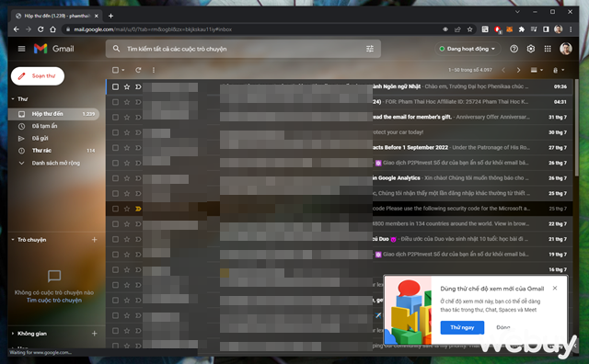Click Soạn thư compose button
Viewport: 589px width, 364px height.
pos(38,76)
